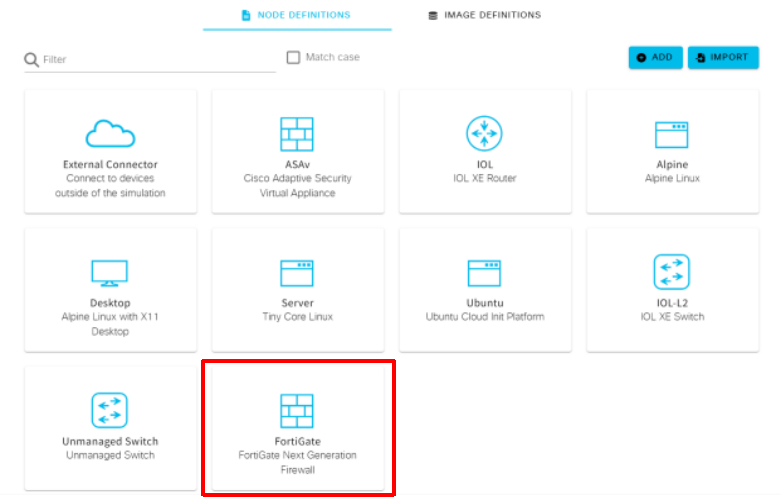Screen dimensions: 782x497
Task: Click the bold 'FortiGate' title
Action: (297, 442)
